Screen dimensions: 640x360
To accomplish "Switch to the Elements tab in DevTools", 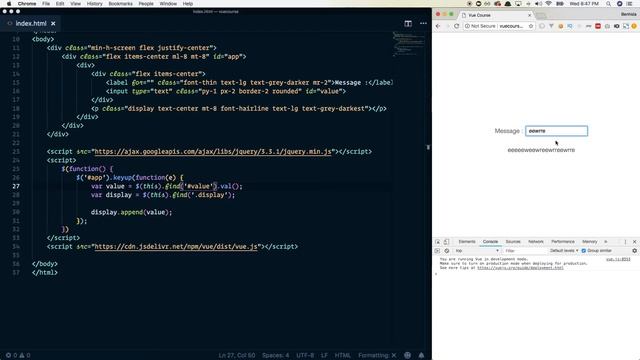I will pos(467,242).
